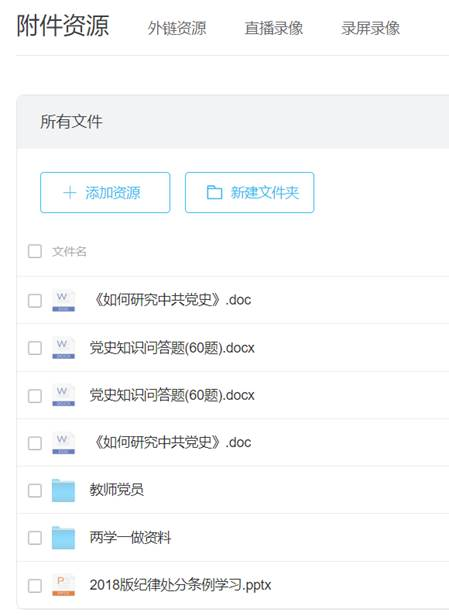This screenshot has width=449, height=616.
Task: Switch to the 外链资源 tab
Action: tap(177, 28)
